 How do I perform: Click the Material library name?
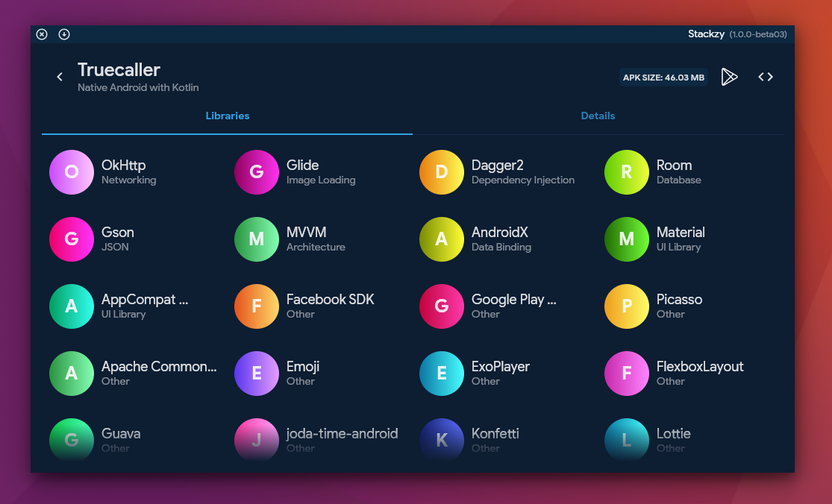click(x=681, y=232)
